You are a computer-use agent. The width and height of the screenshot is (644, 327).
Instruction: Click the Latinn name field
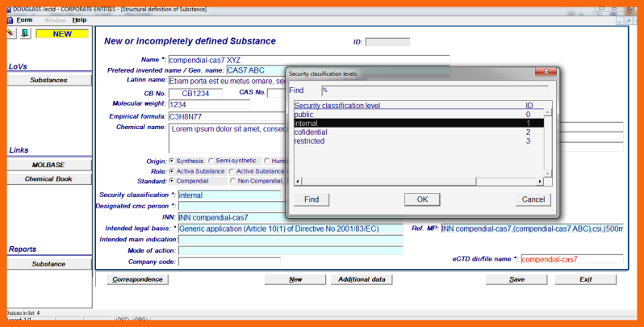[x=227, y=82]
